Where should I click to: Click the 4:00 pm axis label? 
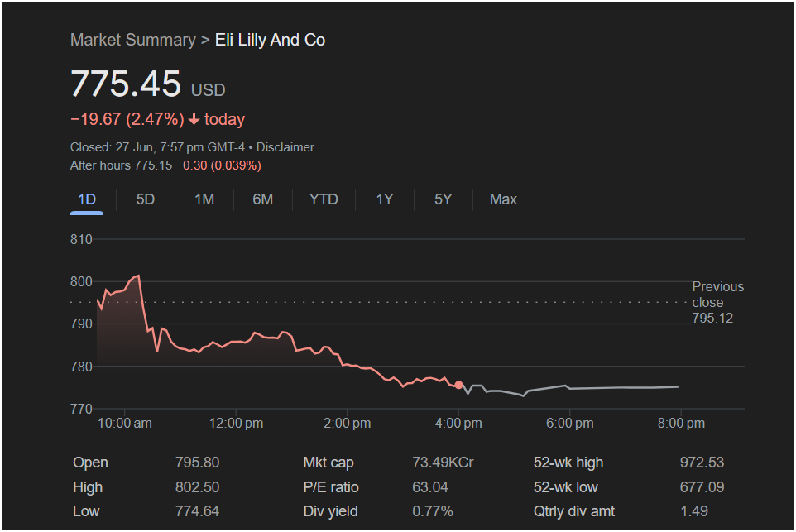(458, 424)
